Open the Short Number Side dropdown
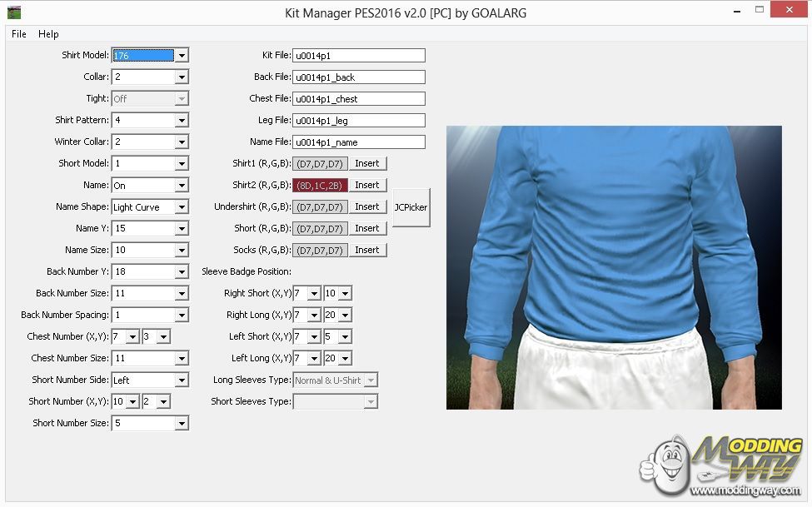Viewport: 812px width, 507px height. click(x=182, y=380)
